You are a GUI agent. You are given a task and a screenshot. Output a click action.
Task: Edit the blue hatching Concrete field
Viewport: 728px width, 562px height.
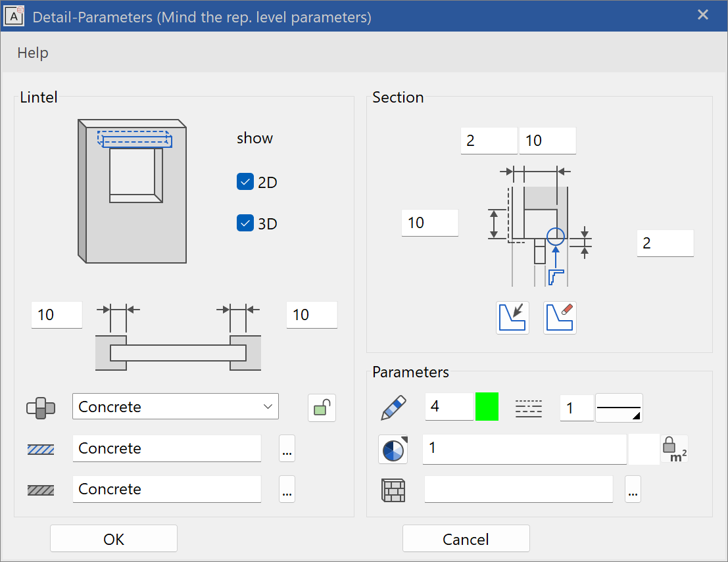166,448
